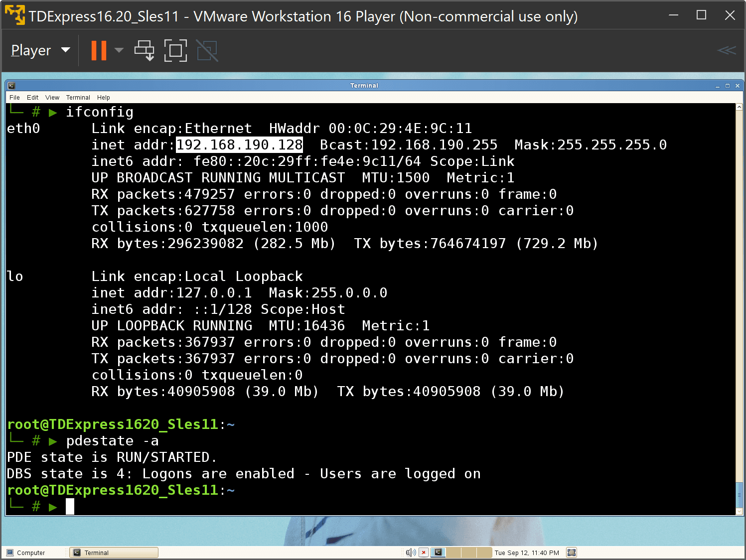Viewport: 746px width, 560px height.
Task: Close the guest Terminal window
Action: coord(738,86)
